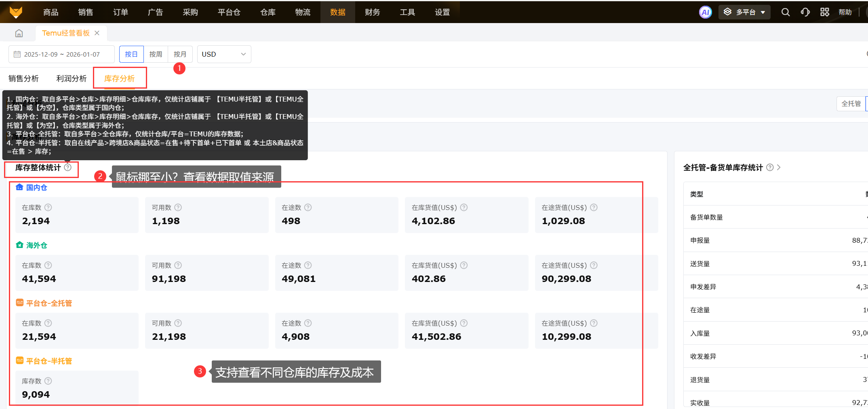Click 平台仓-全托管 在库货值(US$) help icon
Screen dimensions: 868x409
(x=464, y=323)
